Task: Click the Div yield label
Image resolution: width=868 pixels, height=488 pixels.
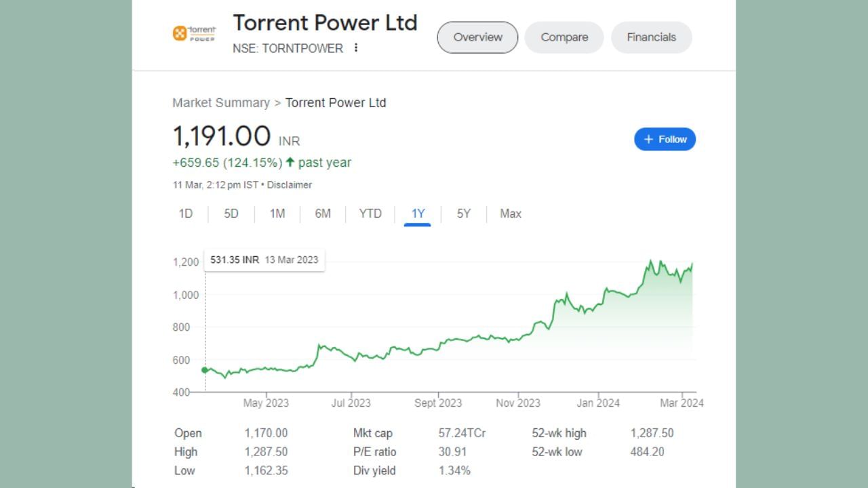Action: tap(374, 470)
